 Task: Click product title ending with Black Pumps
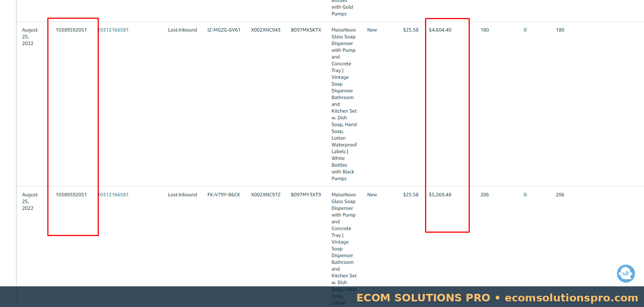(x=344, y=104)
